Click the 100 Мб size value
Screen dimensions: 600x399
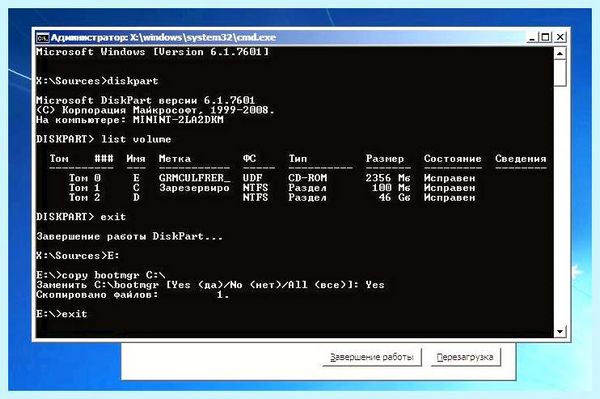pyautogui.click(x=391, y=188)
